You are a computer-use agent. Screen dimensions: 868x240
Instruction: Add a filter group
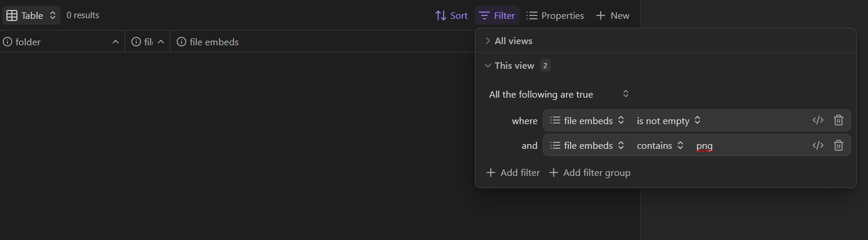[589, 173]
